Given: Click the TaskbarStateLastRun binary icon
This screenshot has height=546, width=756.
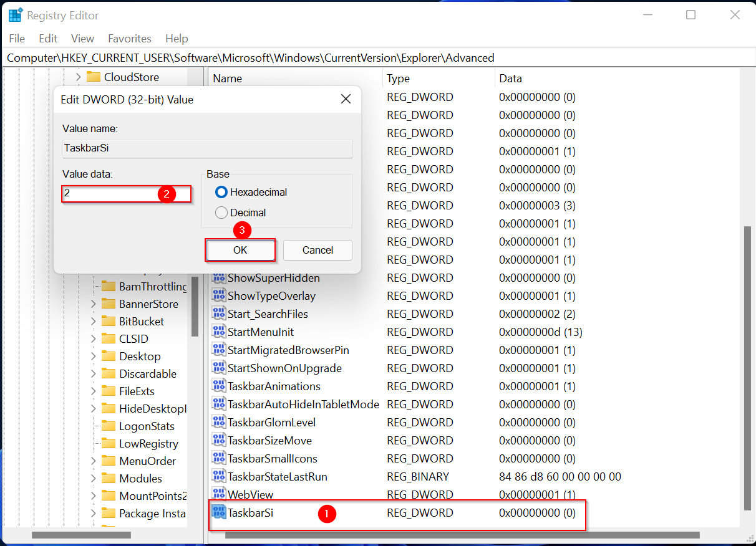Looking at the screenshot, I should (x=219, y=476).
